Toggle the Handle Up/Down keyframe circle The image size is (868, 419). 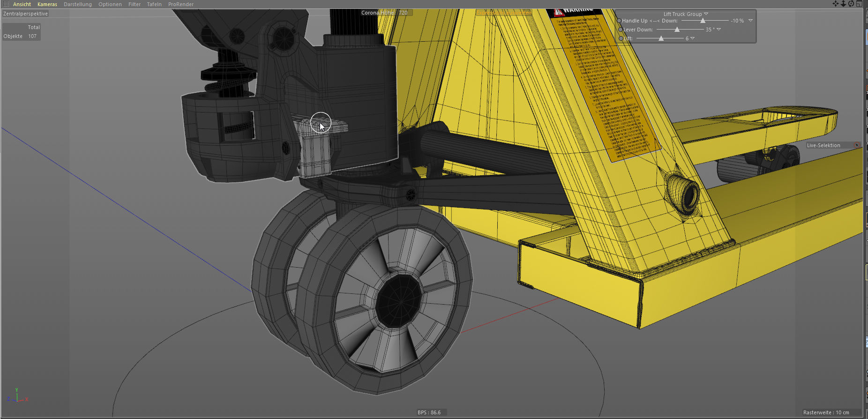619,21
